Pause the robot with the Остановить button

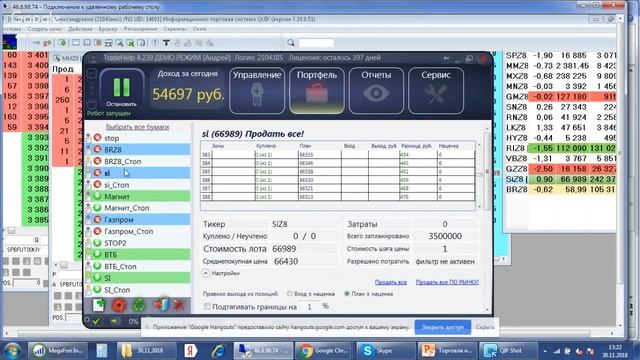pyautogui.click(x=122, y=90)
